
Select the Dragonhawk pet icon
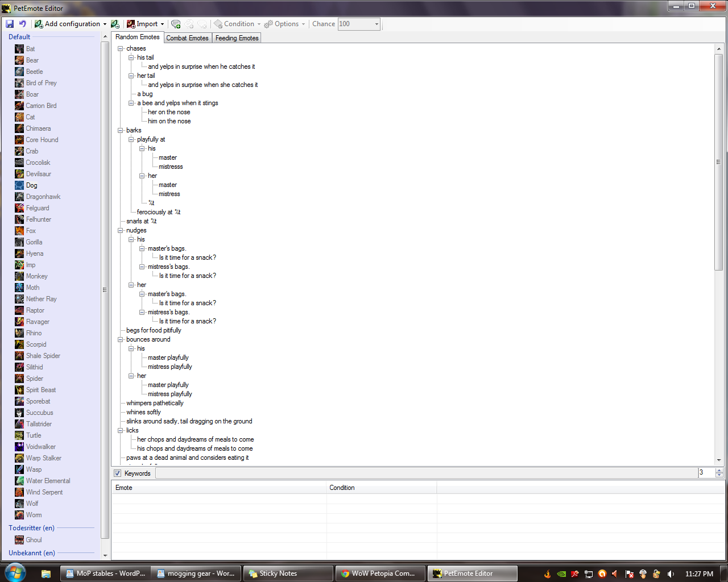[19, 197]
